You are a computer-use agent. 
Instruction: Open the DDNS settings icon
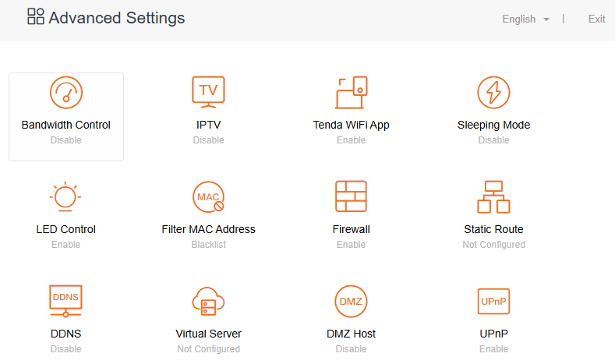[65, 301]
